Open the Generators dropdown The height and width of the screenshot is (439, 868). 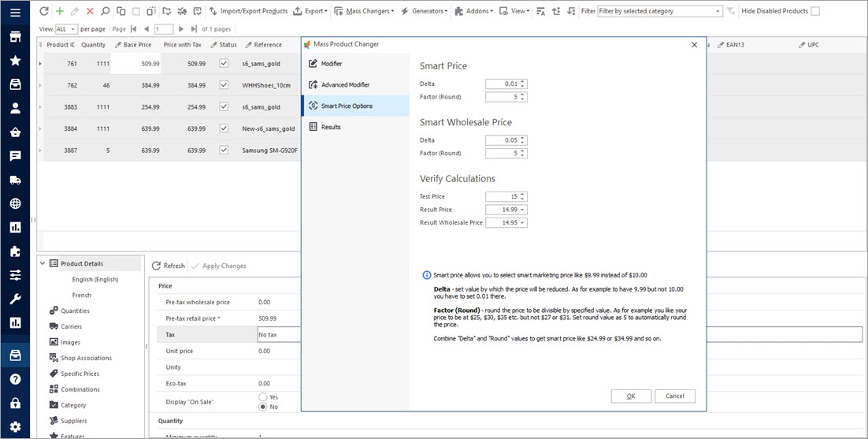(x=424, y=11)
